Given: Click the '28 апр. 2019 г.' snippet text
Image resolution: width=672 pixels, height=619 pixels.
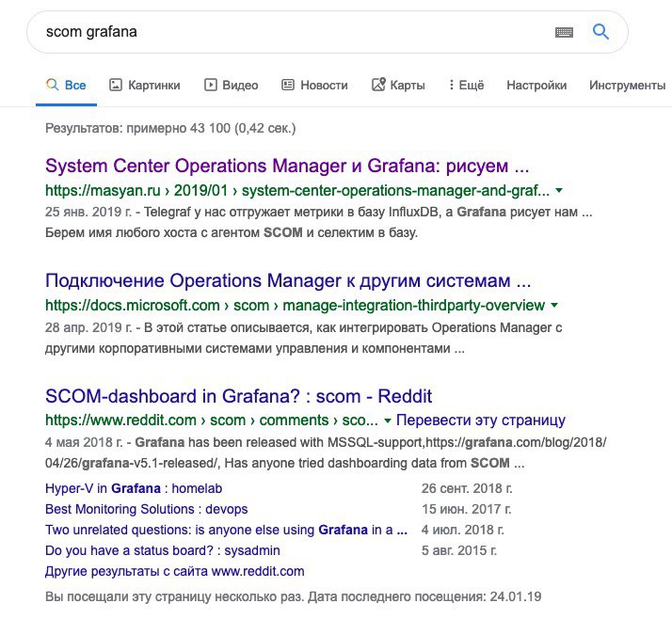Looking at the screenshot, I should coord(88,327).
